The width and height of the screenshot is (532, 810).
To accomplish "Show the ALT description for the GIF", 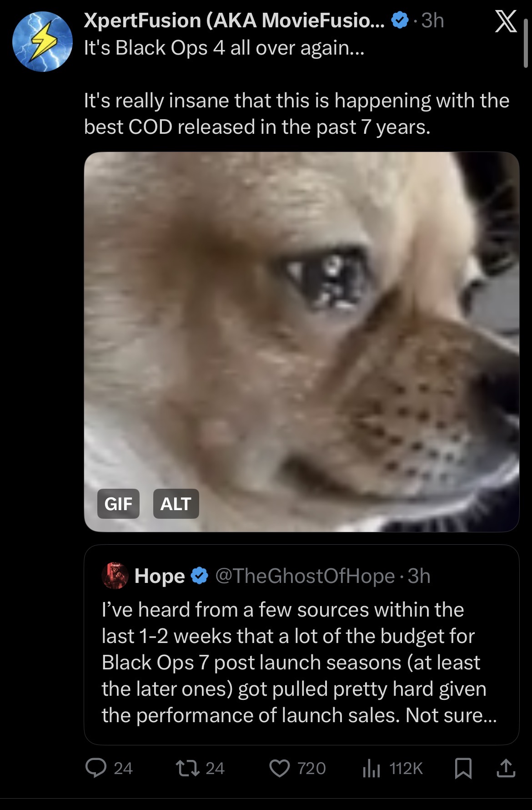I will (x=176, y=504).
